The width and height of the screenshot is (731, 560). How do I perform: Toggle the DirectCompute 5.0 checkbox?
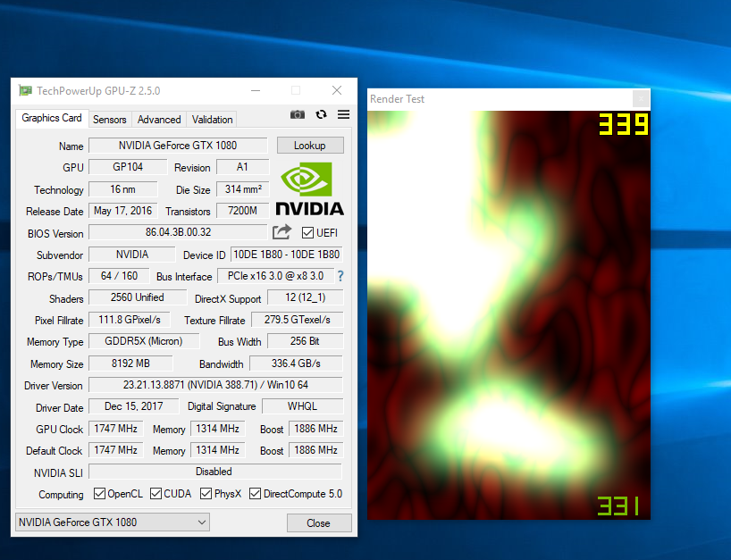255,493
